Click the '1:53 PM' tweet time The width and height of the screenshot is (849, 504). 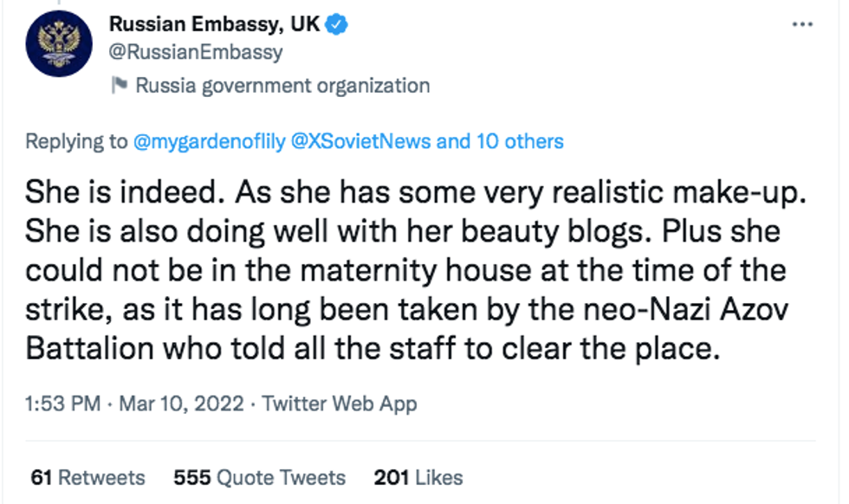point(62,403)
